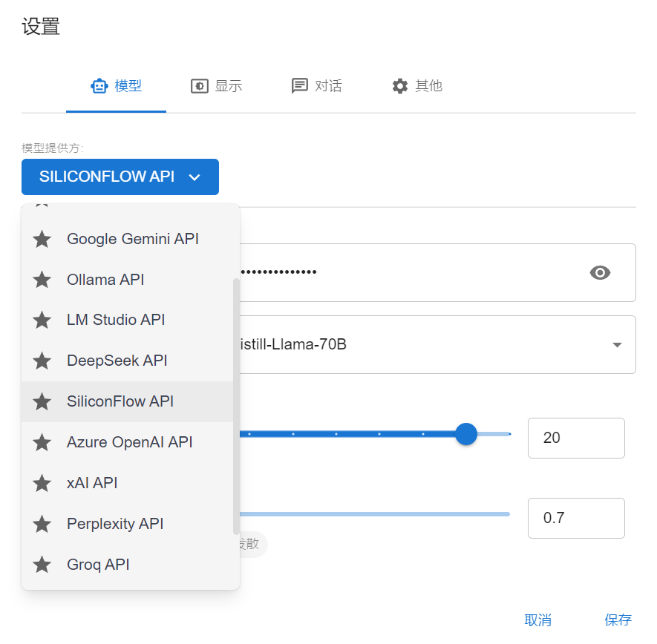Viewport: 657px width, 644px height.
Task: Select Ollama API from the provider list
Action: (x=128, y=280)
